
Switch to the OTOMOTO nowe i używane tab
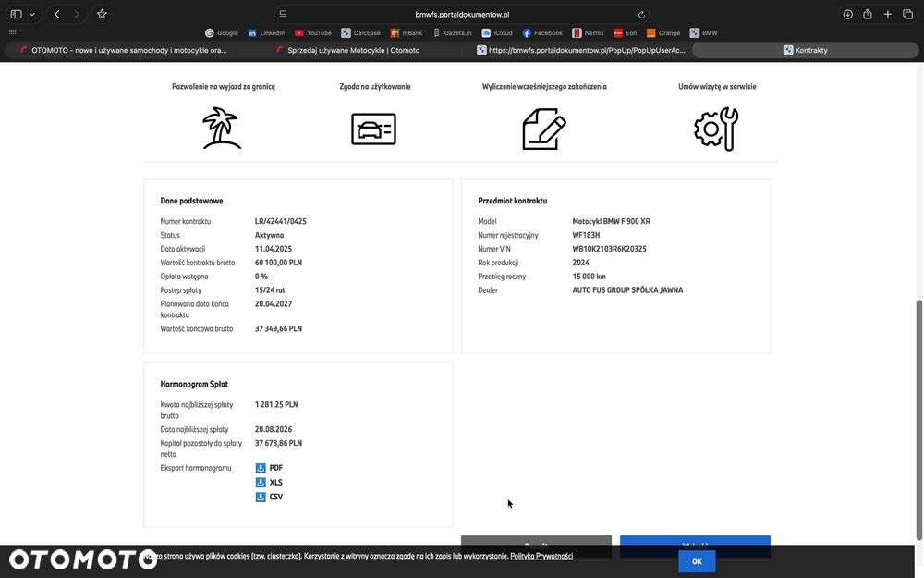point(123,50)
